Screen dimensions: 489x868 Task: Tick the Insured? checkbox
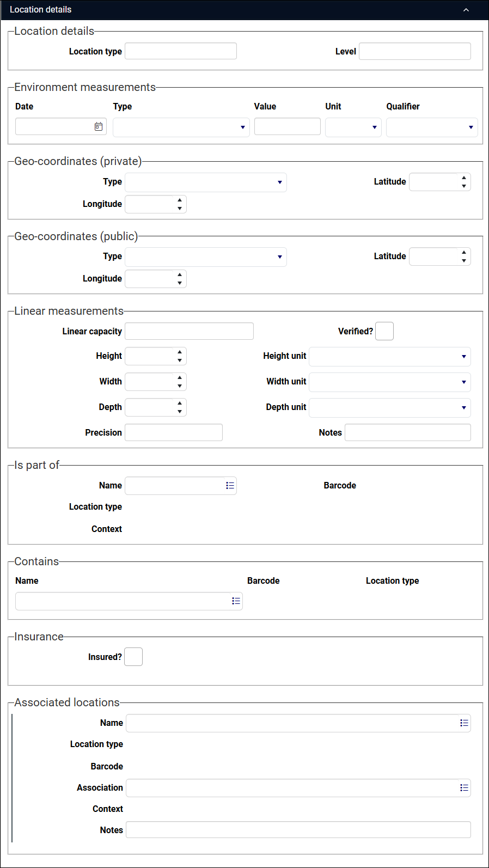pyautogui.click(x=133, y=657)
